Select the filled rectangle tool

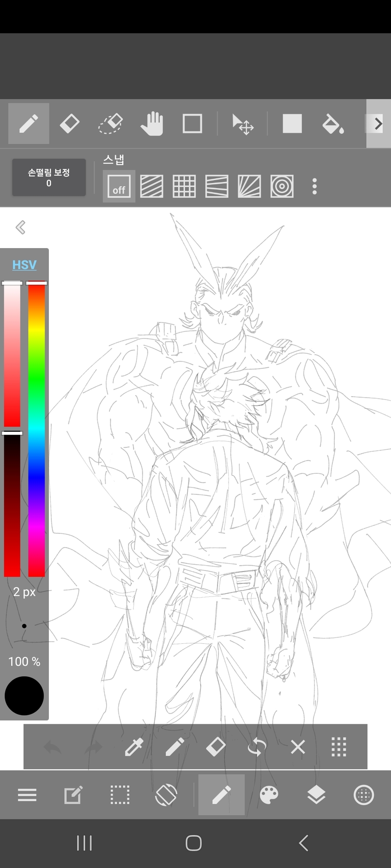pyautogui.click(x=292, y=124)
